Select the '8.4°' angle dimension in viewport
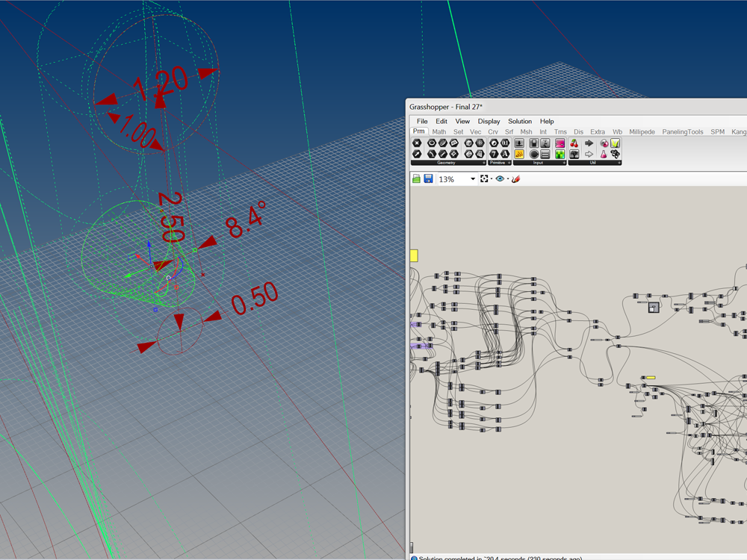This screenshot has height=560, width=747. (x=245, y=220)
